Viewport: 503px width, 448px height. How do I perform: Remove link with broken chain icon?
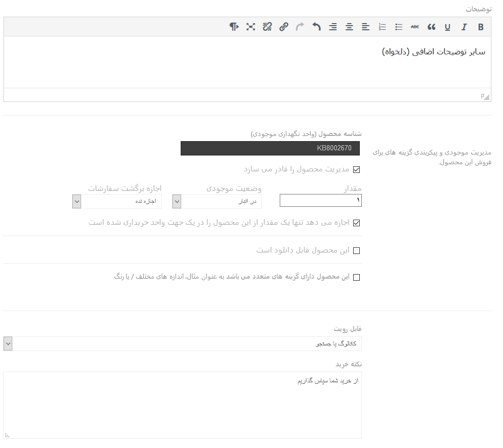click(x=267, y=27)
